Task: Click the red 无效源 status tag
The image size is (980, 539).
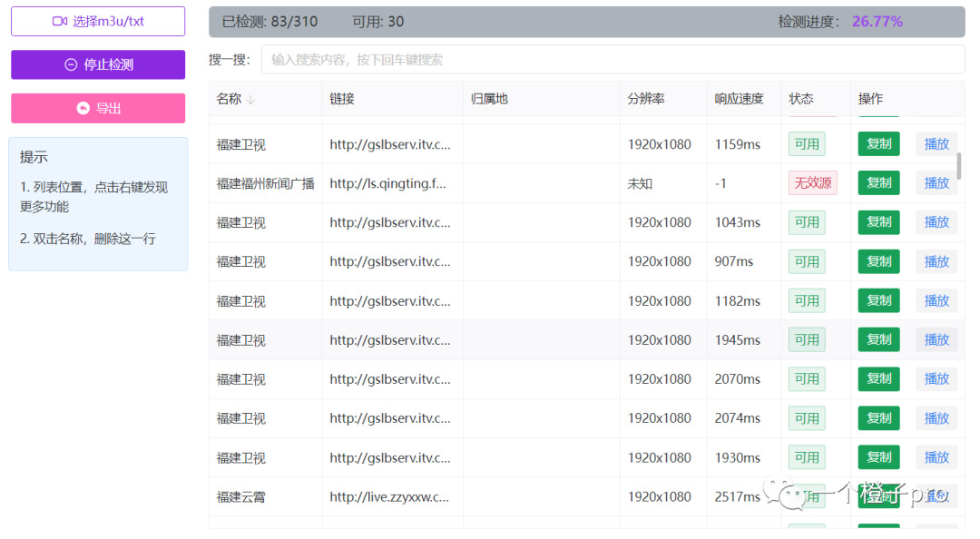Action: pos(812,183)
